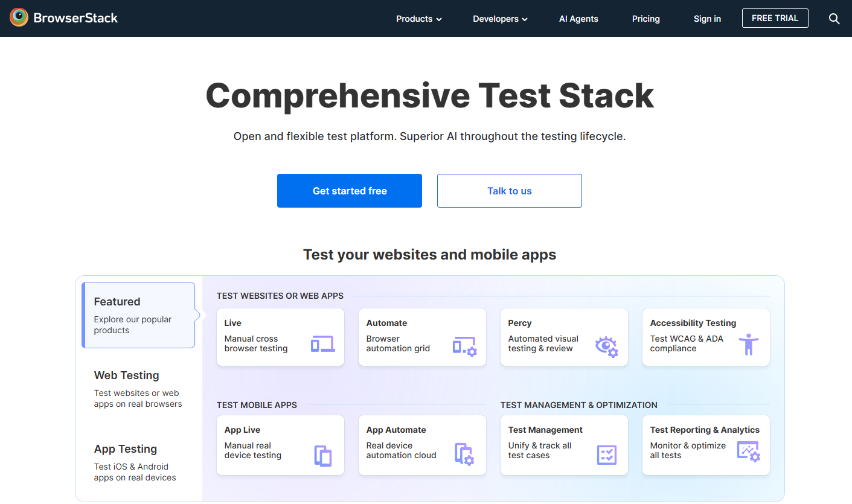Click the 'TEST MOBILE APPS' heading

[x=257, y=405]
